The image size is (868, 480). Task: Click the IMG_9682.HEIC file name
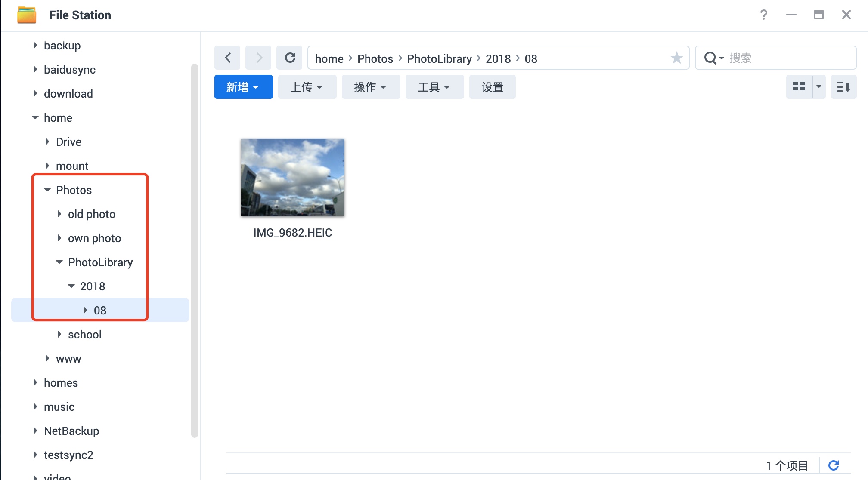(293, 233)
